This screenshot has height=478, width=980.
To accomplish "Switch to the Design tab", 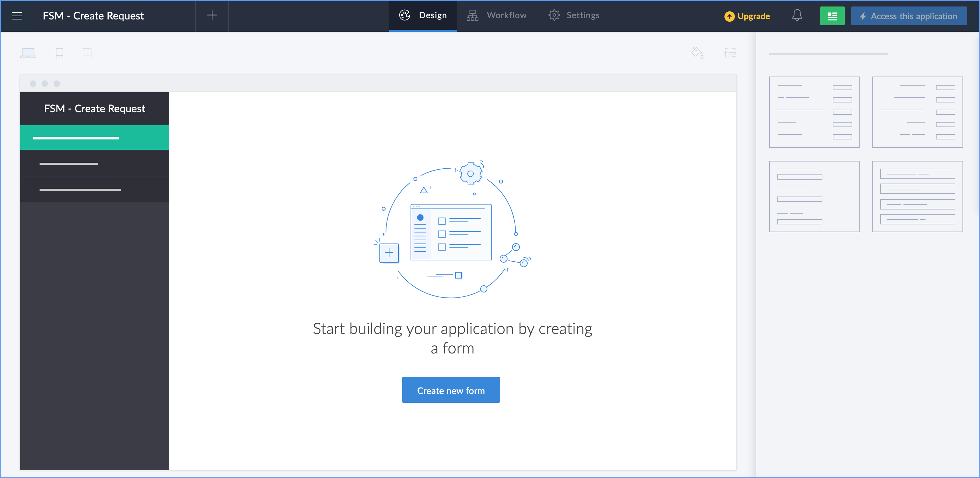I will pos(423,15).
